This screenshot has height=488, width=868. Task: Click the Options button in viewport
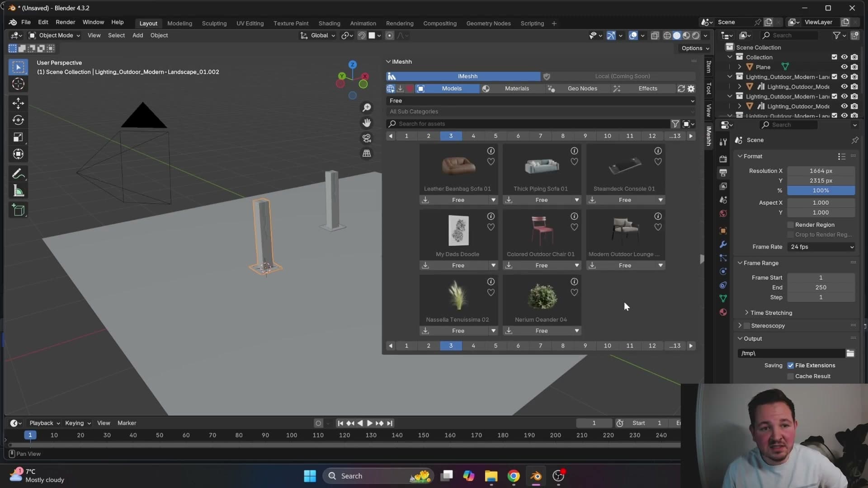coord(695,48)
